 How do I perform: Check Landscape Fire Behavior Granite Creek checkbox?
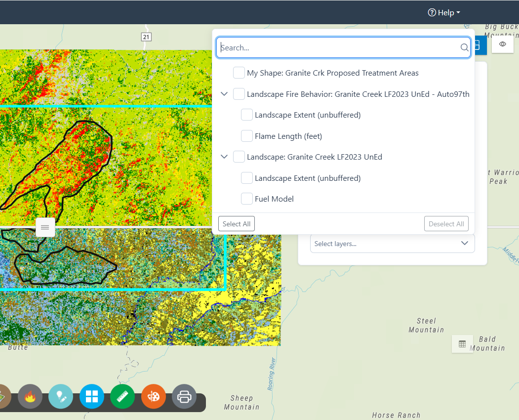click(239, 94)
